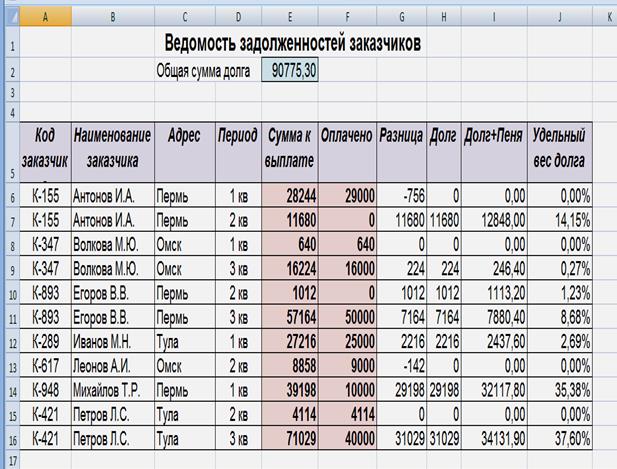Screen dimensions: 617x469
Task: Select the cell with 34131,90
Action: [494, 438]
